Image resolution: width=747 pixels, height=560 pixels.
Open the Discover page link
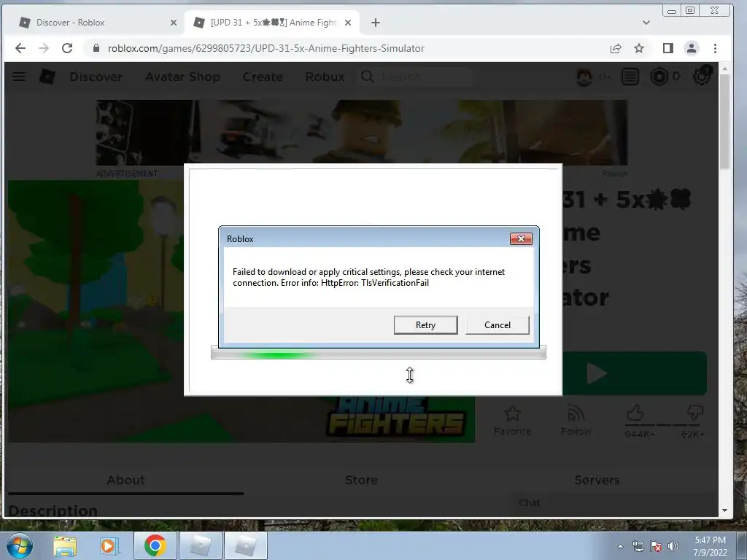(96, 77)
